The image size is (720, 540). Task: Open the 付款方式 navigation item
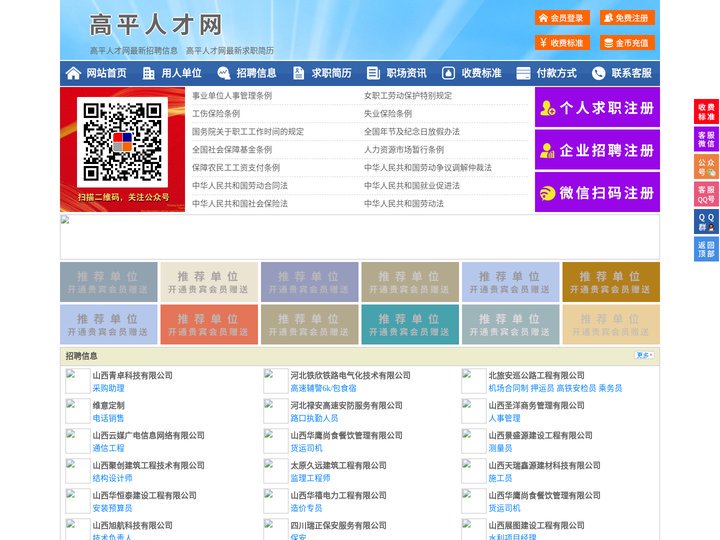point(557,73)
